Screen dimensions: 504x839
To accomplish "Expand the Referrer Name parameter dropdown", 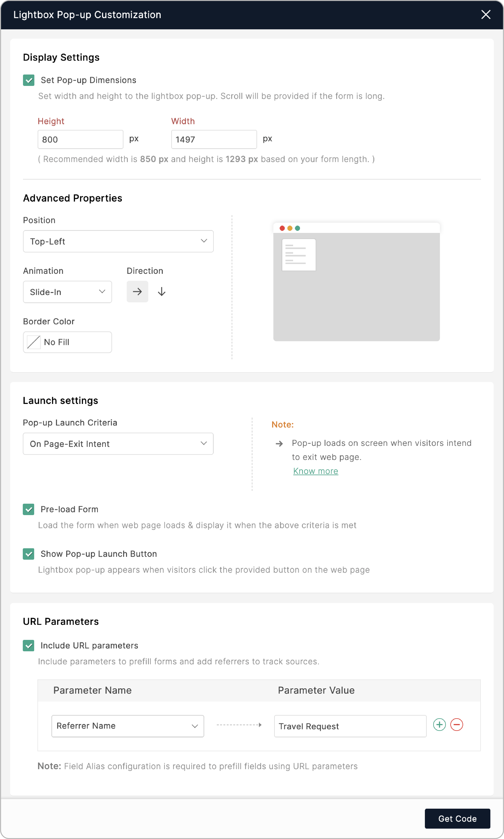I will 128,726.
